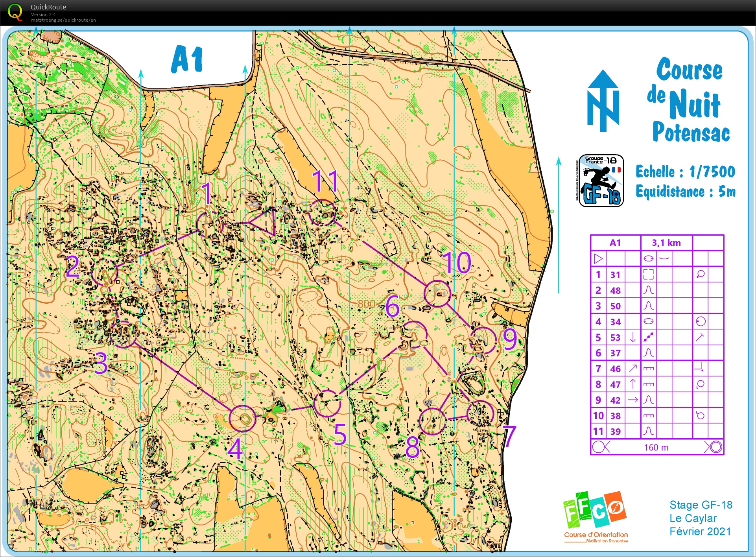756x557 pixels.
Task: Click the Echelle : 1/7500 text
Action: tap(685, 172)
